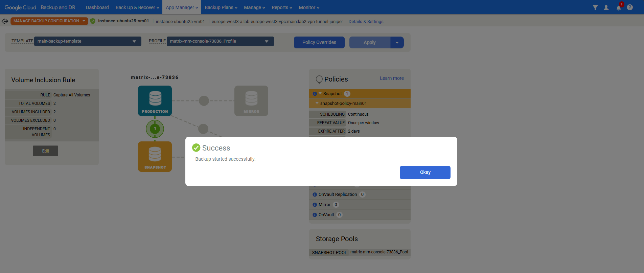Open the Details & Settings link

(x=366, y=22)
